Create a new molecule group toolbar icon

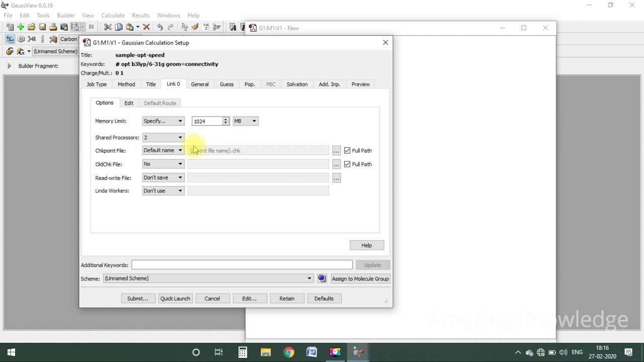(x=10, y=27)
